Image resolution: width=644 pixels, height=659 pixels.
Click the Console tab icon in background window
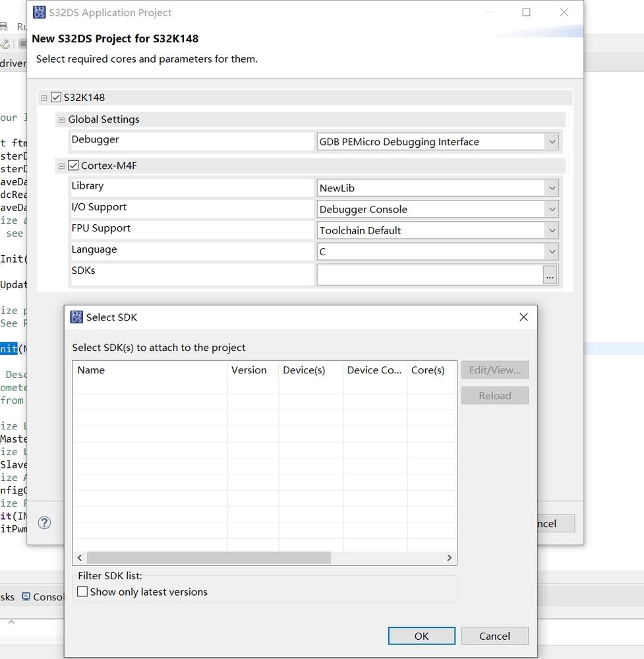(x=26, y=596)
